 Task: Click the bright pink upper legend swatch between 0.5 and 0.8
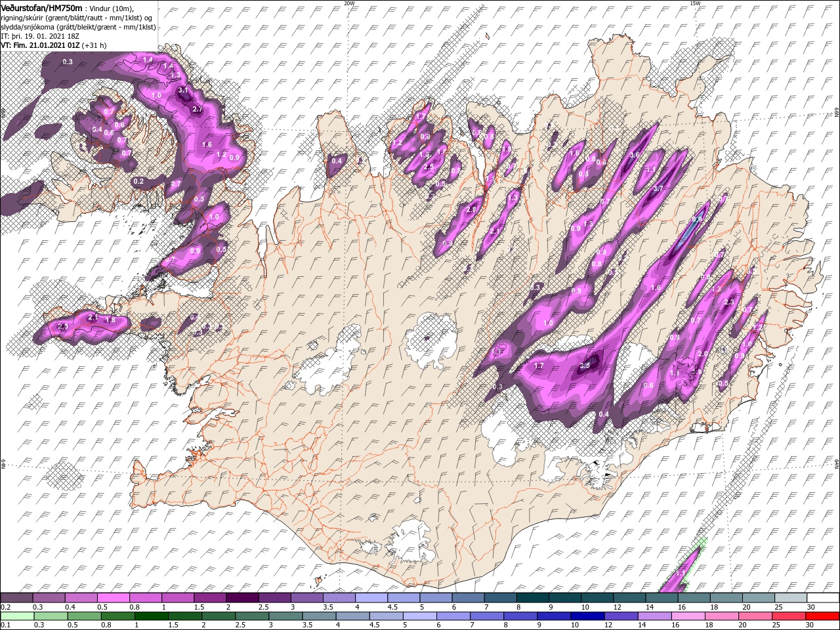click(113, 598)
